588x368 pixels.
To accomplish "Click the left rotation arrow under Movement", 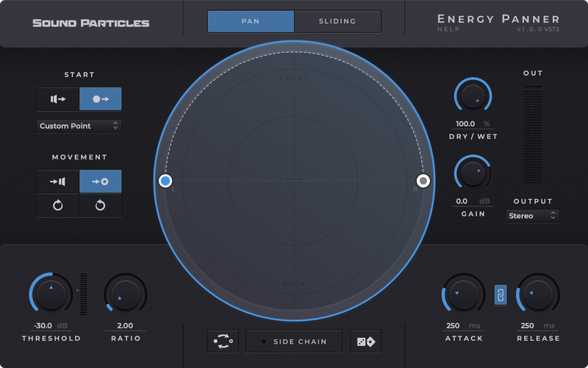I will point(58,206).
